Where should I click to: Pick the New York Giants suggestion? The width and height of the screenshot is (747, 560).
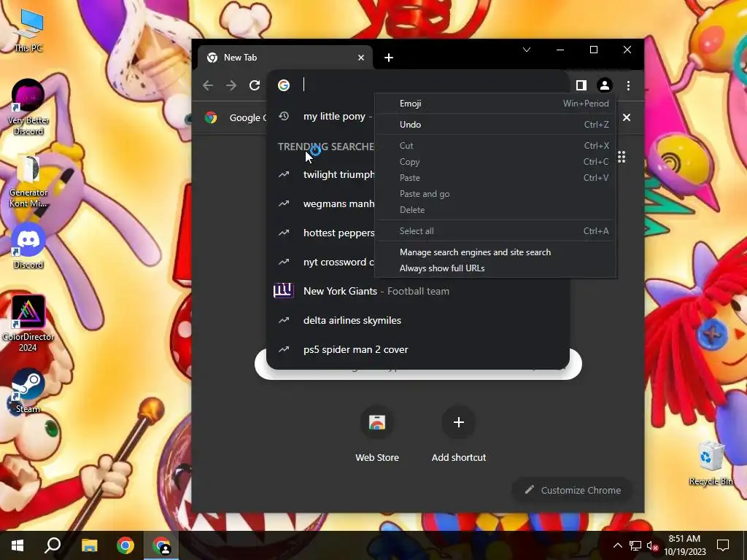pyautogui.click(x=418, y=291)
